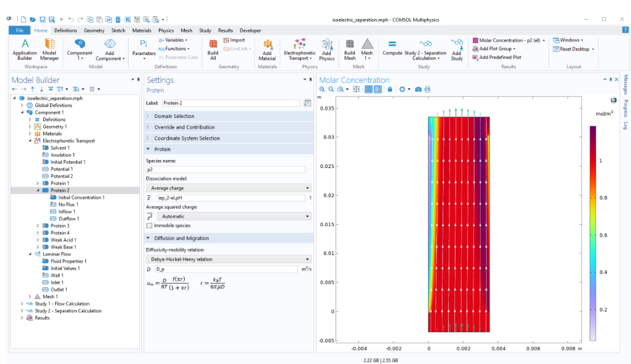Toggle the grid display in graphics toolbar
The height and width of the screenshot is (364, 631).
pos(368,89)
